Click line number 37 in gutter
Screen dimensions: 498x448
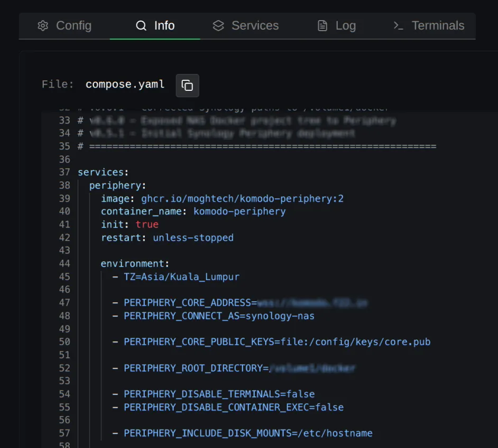[x=64, y=172]
